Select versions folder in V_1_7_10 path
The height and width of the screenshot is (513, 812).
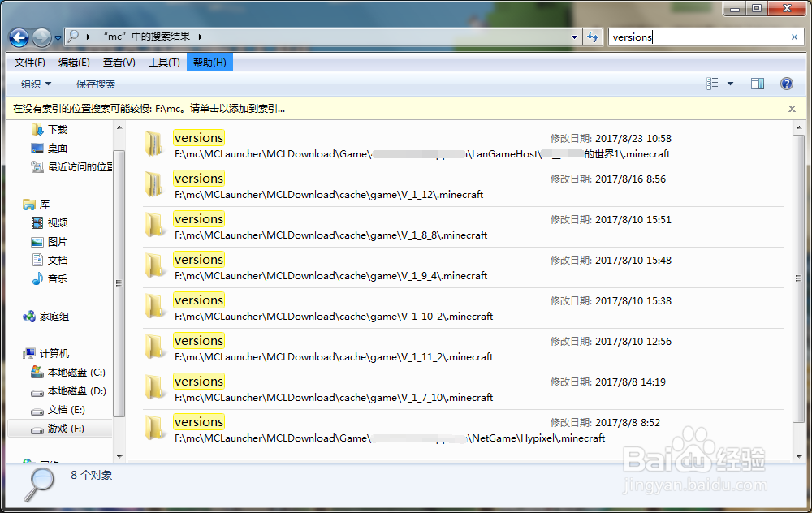tap(464, 390)
